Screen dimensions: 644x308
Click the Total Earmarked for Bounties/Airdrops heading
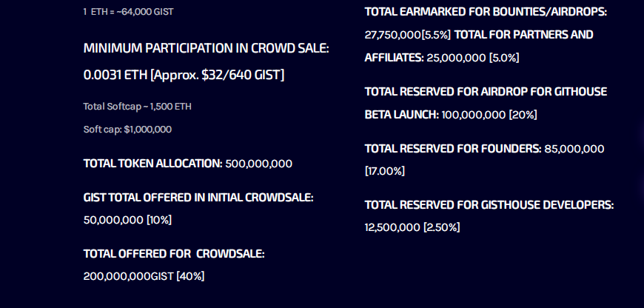tap(486, 12)
